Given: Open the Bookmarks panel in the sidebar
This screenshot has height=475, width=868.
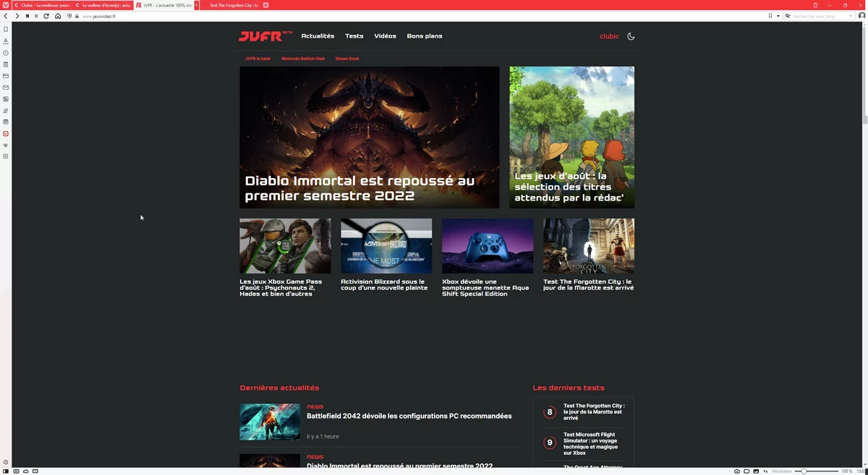Looking at the screenshot, I should [6, 30].
